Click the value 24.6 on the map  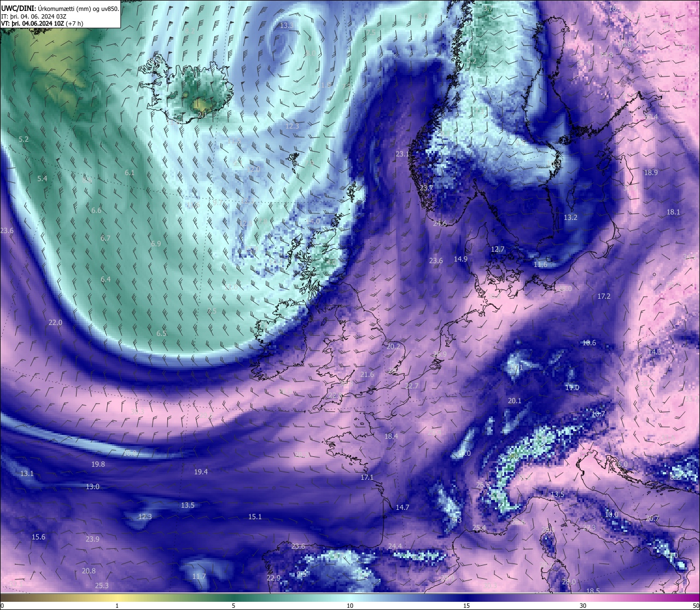click(440, 223)
